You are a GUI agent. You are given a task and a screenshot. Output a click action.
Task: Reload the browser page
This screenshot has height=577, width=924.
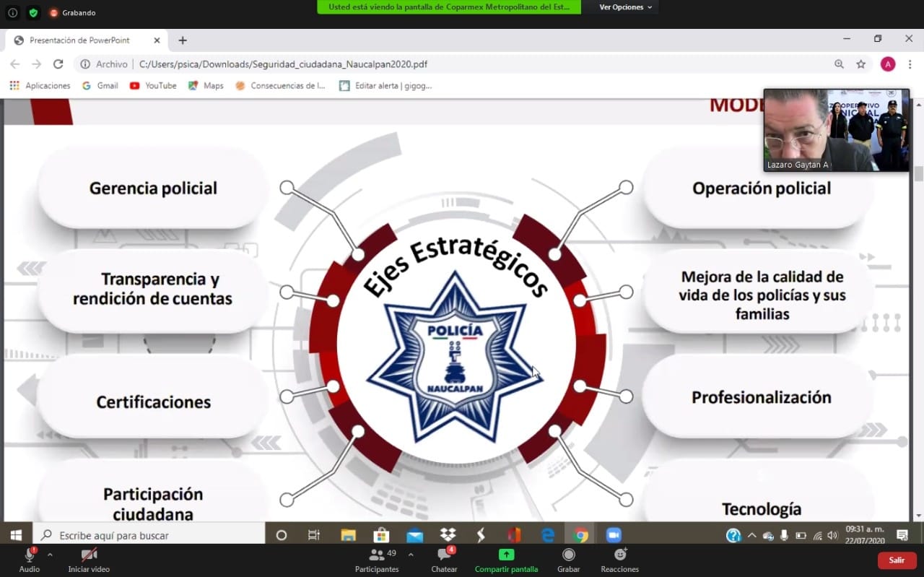[58, 64]
